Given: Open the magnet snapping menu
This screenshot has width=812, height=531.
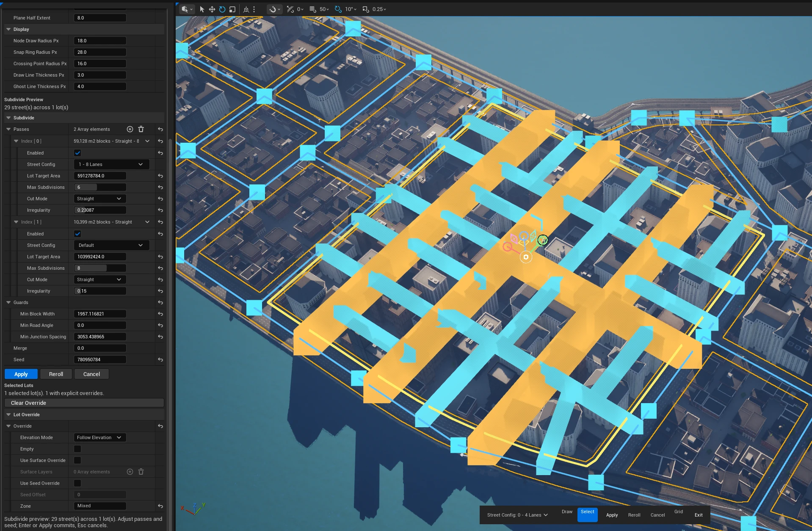Looking at the screenshot, I should coord(275,9).
